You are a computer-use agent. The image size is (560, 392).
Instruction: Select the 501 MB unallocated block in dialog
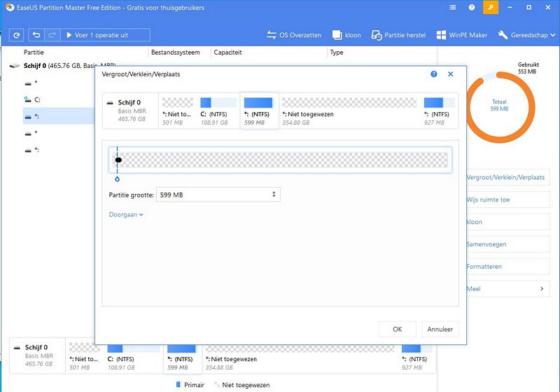coord(178,111)
